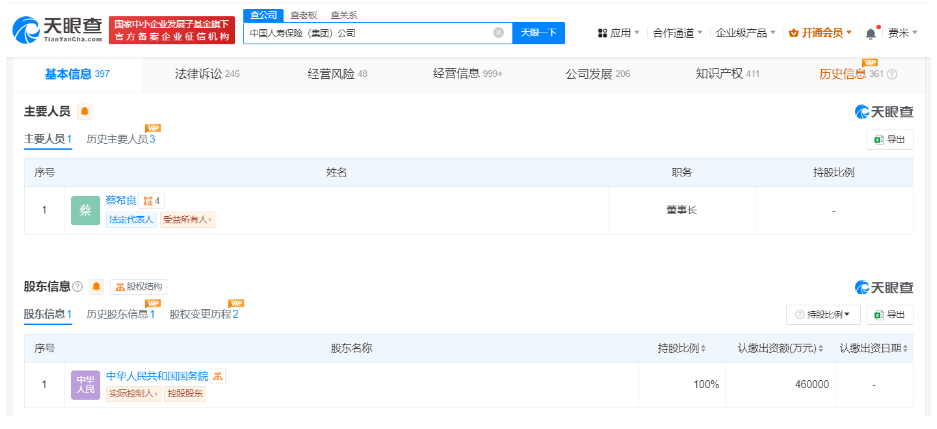Open equity structure icon beside 中华人民共和国国务院

coord(218,376)
